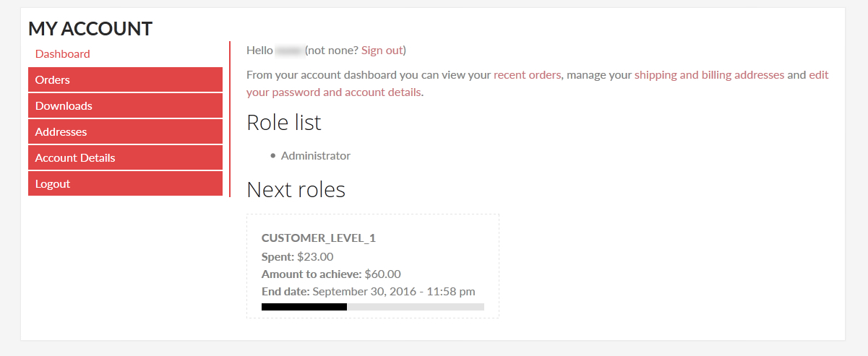Click the Next roles heading
868x356 pixels.
[296, 190]
